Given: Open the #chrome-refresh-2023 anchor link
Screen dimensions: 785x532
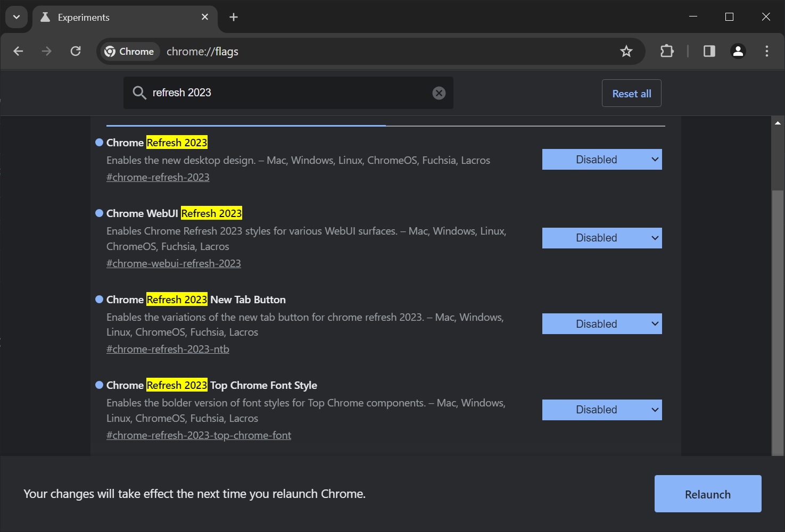Looking at the screenshot, I should (x=158, y=177).
